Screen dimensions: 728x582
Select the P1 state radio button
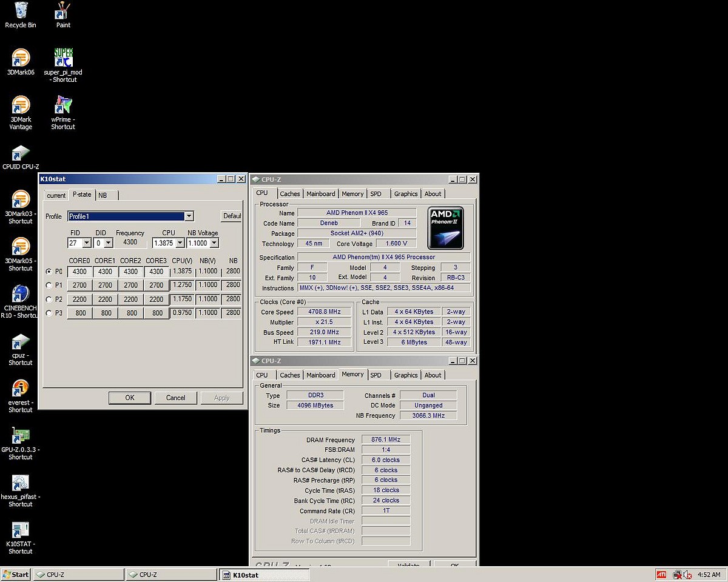[49, 285]
